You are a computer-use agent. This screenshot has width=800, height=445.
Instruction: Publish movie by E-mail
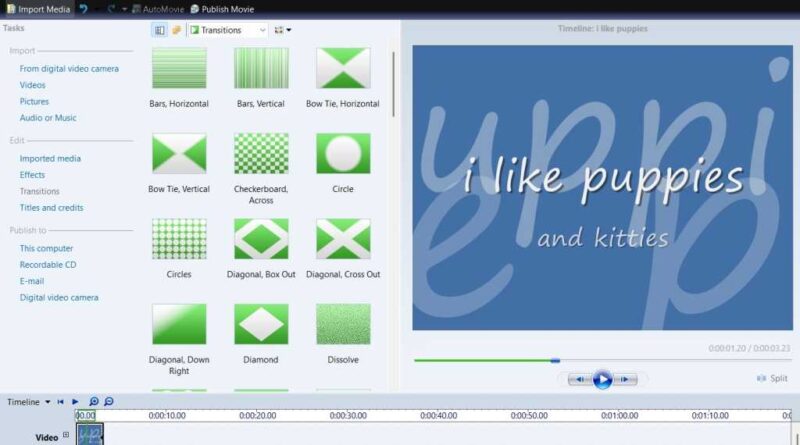tap(32, 281)
